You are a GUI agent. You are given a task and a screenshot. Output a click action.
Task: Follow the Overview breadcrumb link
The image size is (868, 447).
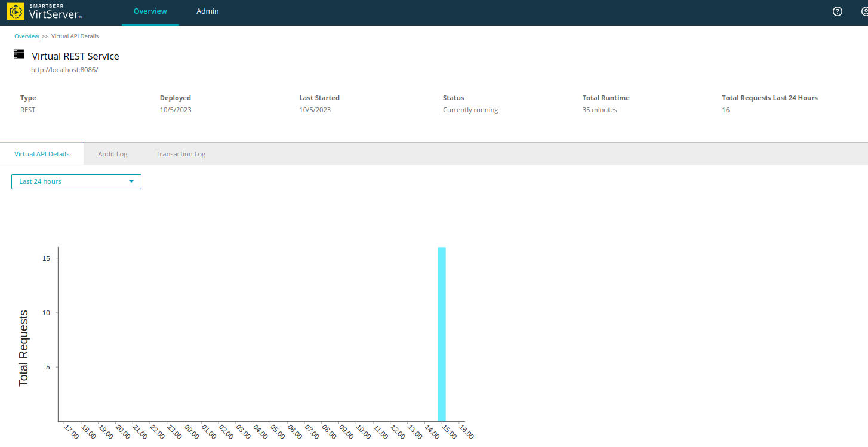point(27,36)
